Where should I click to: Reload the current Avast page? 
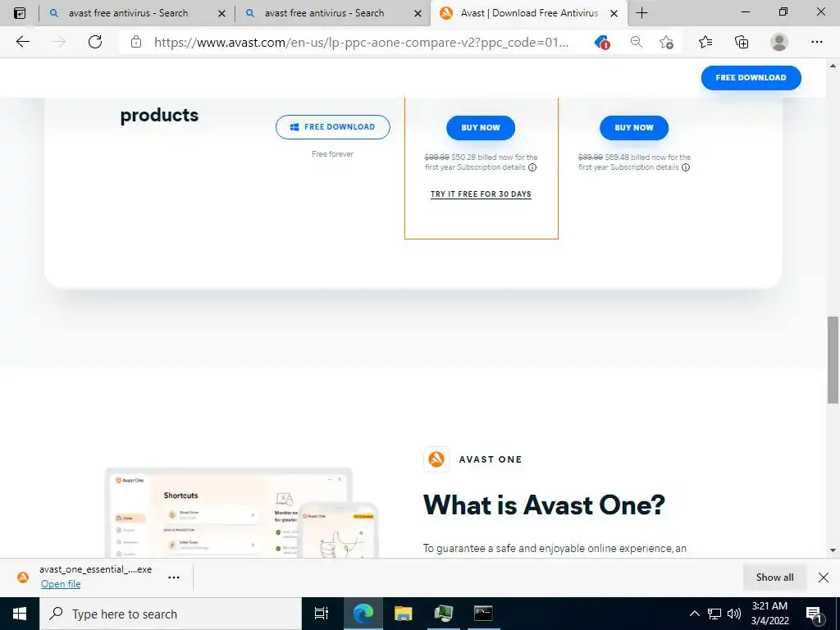[95, 42]
